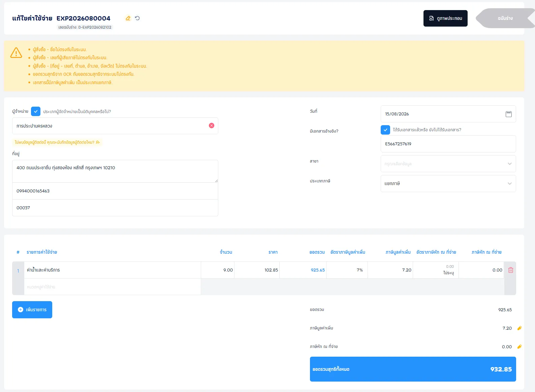Click the VAT rate 7% cell
This screenshot has height=392, width=535.
pos(347,270)
